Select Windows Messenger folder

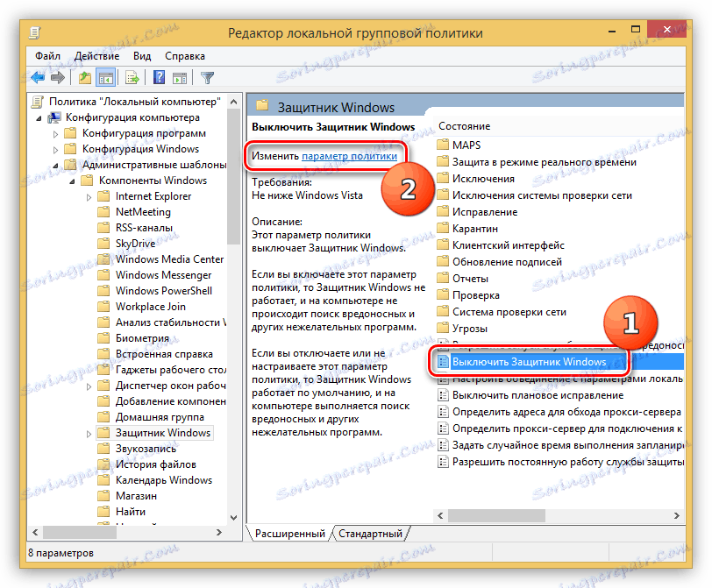(163, 275)
